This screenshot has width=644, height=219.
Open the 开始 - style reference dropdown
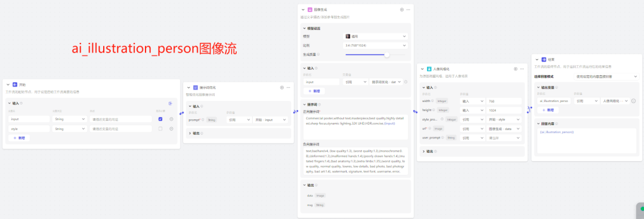504,119
